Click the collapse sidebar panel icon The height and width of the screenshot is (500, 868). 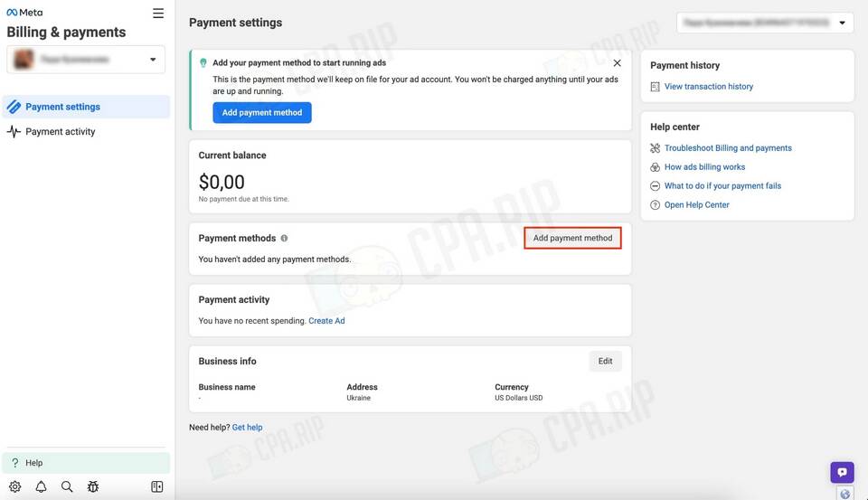pyautogui.click(x=156, y=486)
